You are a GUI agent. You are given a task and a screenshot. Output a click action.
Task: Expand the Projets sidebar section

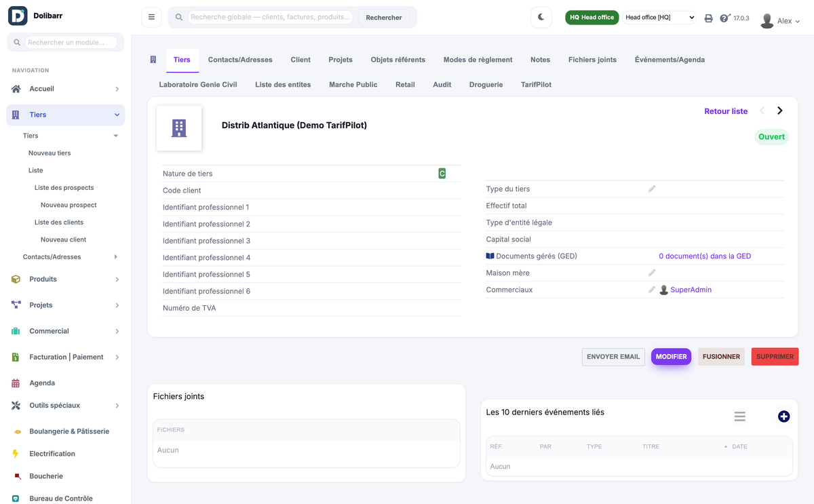pyautogui.click(x=117, y=305)
